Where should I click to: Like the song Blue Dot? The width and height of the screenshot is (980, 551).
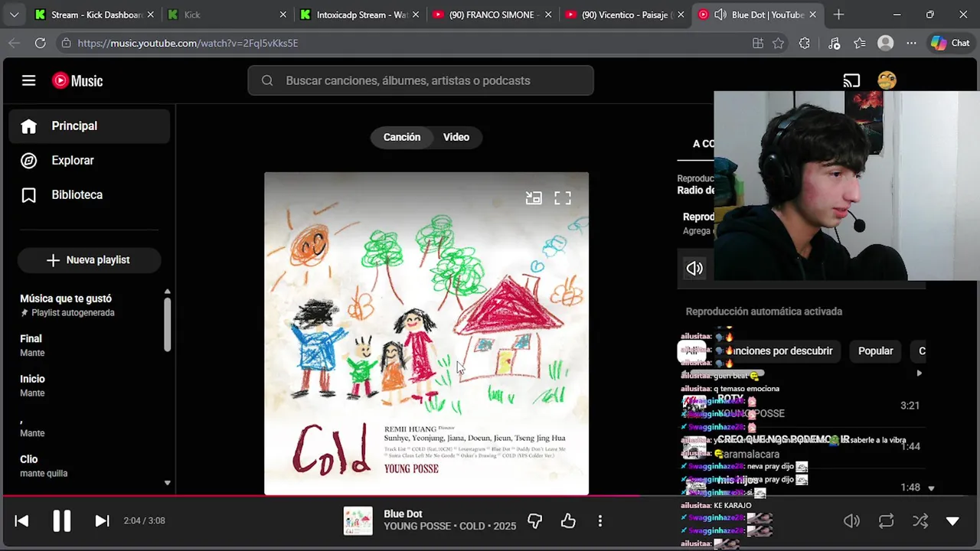click(x=568, y=521)
